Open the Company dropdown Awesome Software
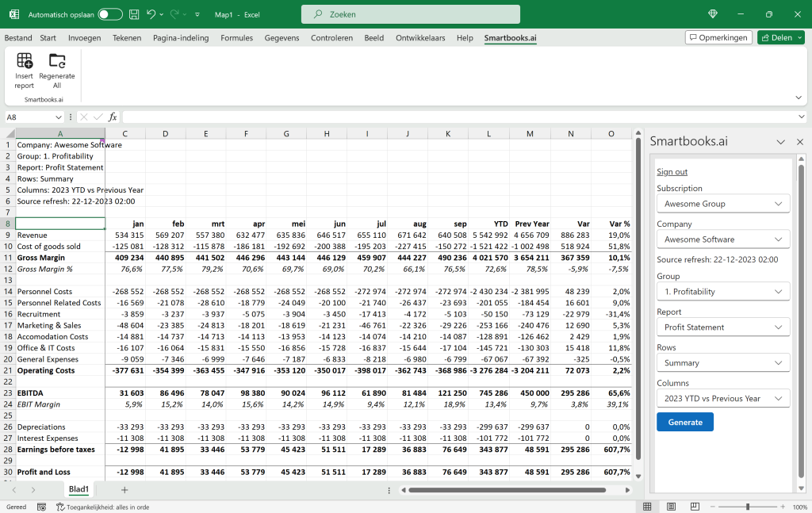812x513 pixels. coord(723,239)
